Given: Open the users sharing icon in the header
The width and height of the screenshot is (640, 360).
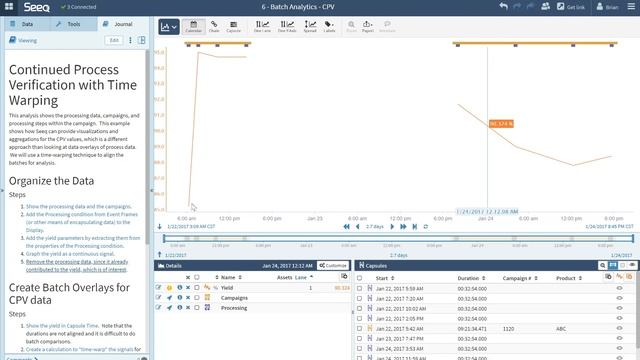Looking at the screenshot, I should [545, 7].
